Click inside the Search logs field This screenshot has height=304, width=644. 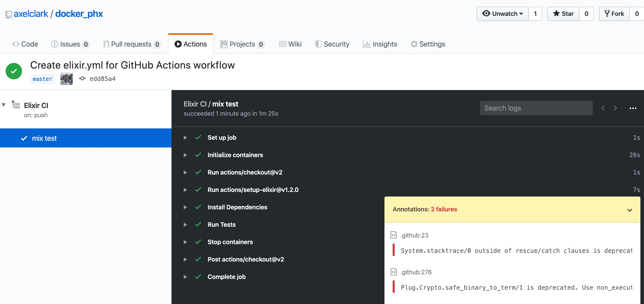point(536,108)
